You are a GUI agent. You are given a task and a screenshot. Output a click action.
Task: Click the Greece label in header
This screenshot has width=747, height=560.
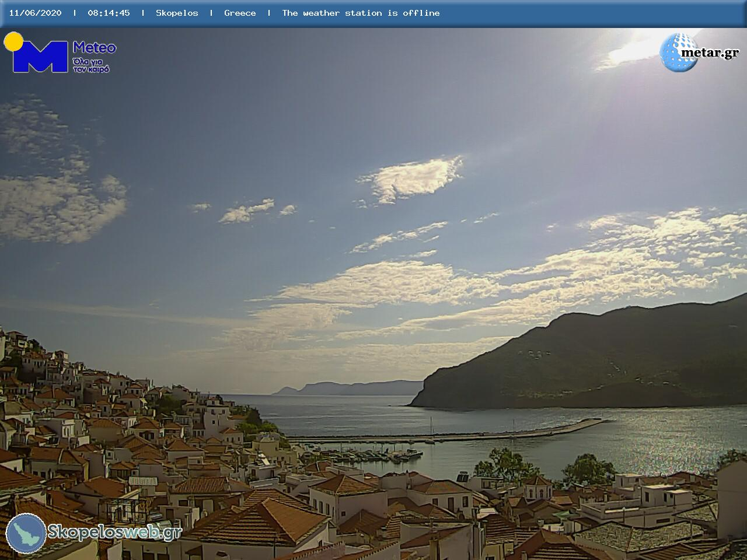coord(240,13)
